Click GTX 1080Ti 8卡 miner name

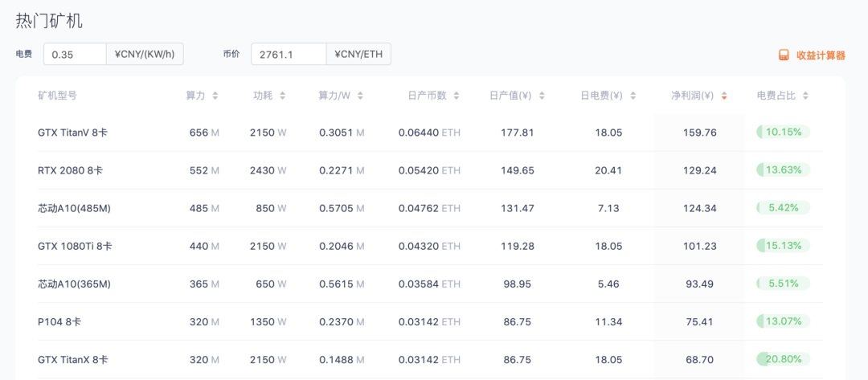[x=75, y=246]
